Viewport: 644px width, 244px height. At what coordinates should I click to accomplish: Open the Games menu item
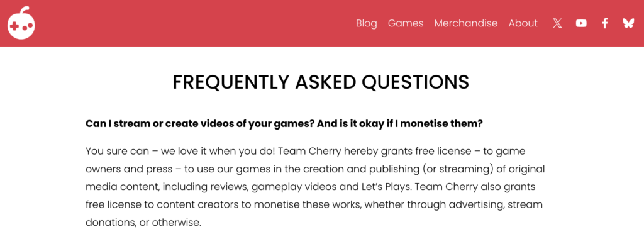click(406, 23)
